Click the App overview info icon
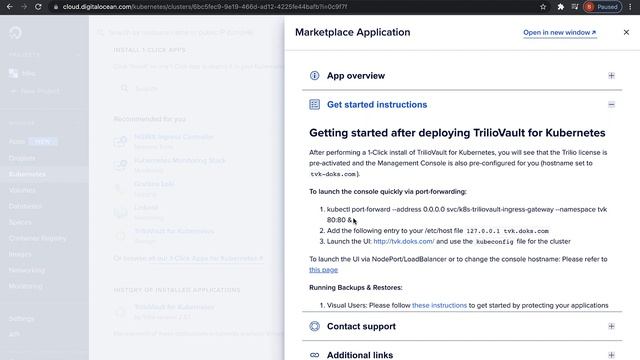Image resolution: width=640 pixels, height=360 pixels. [x=314, y=76]
